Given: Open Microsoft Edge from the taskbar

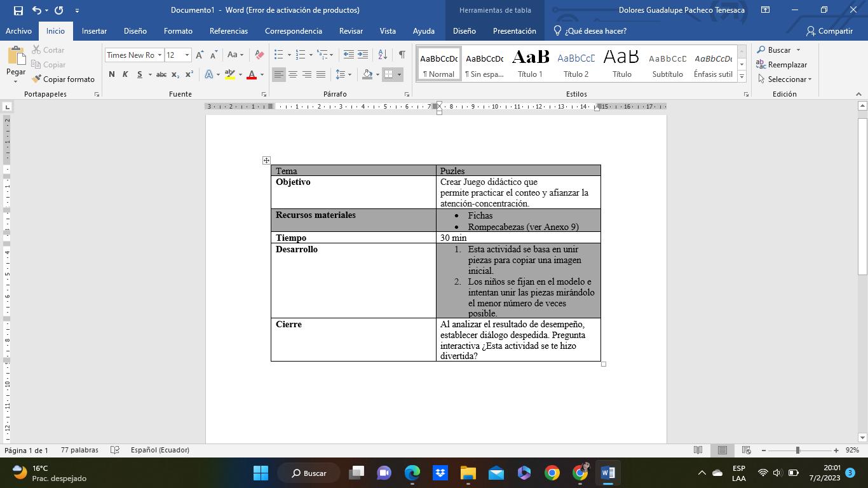Looking at the screenshot, I should point(412,473).
